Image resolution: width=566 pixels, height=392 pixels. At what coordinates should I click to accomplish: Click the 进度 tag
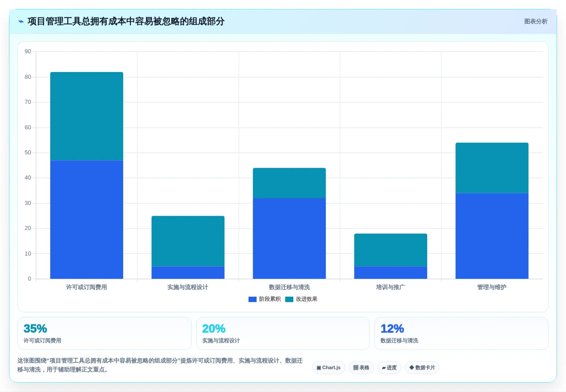pos(389,367)
